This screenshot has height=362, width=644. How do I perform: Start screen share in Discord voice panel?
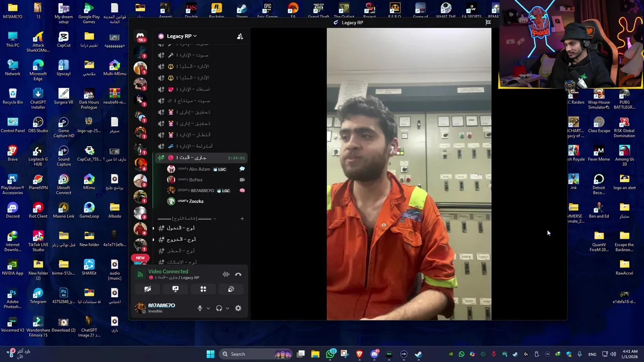(x=176, y=289)
